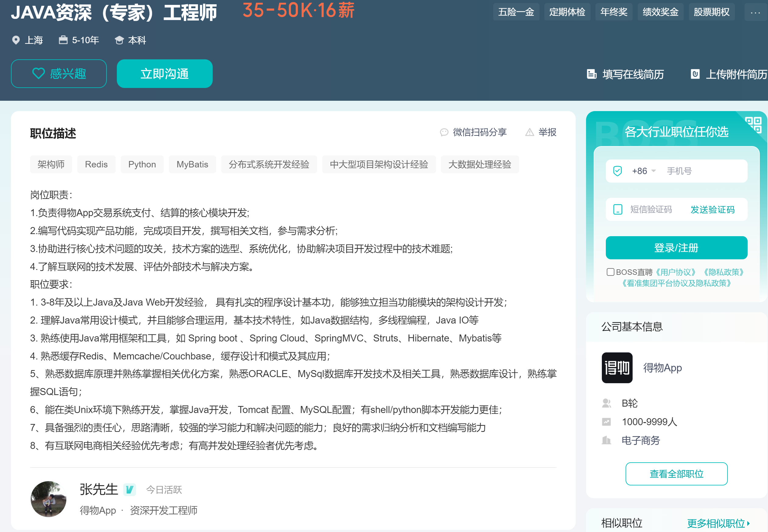Click the WeChat share bubble icon
Image resolution: width=768 pixels, height=532 pixels.
[444, 132]
